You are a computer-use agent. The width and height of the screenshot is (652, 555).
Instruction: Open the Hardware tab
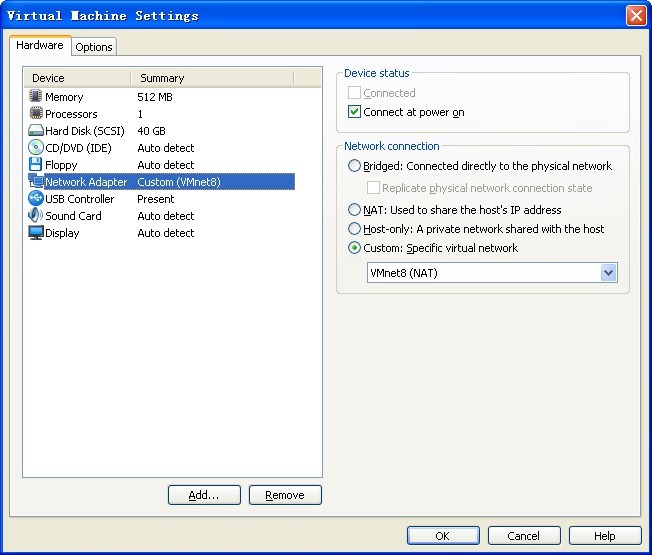tap(40, 46)
